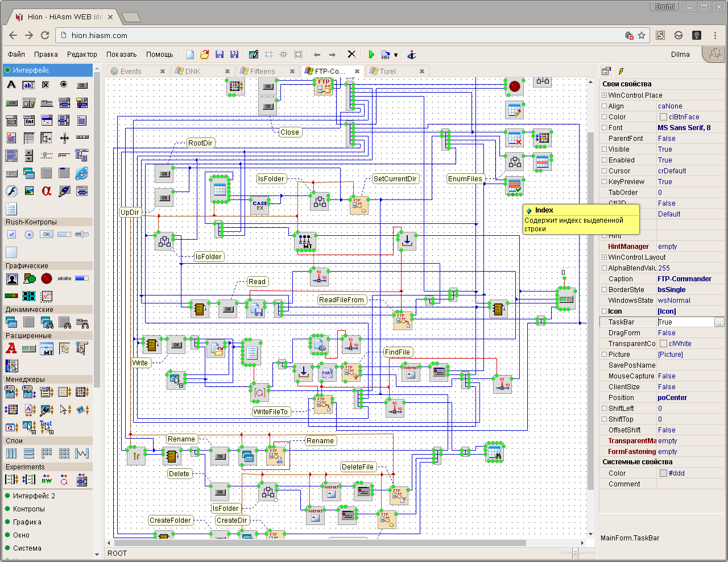Click the Open project folder icon
728x562 pixels.
point(205,55)
